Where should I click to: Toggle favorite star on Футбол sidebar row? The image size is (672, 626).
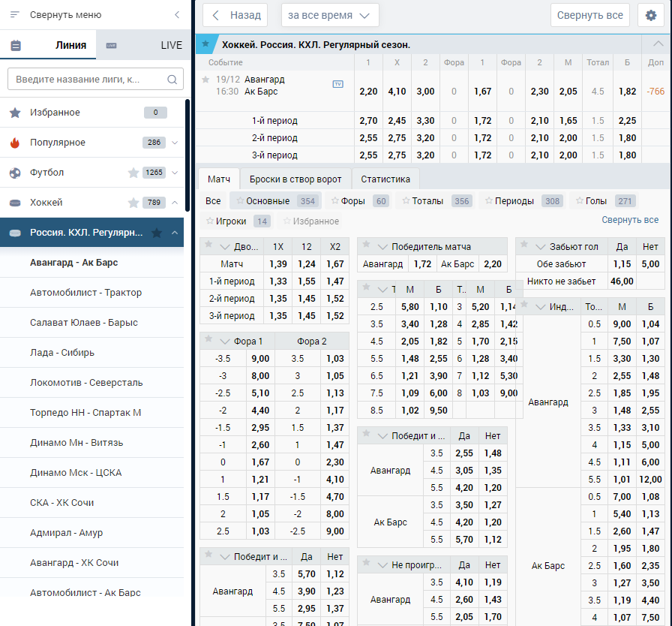click(x=133, y=173)
